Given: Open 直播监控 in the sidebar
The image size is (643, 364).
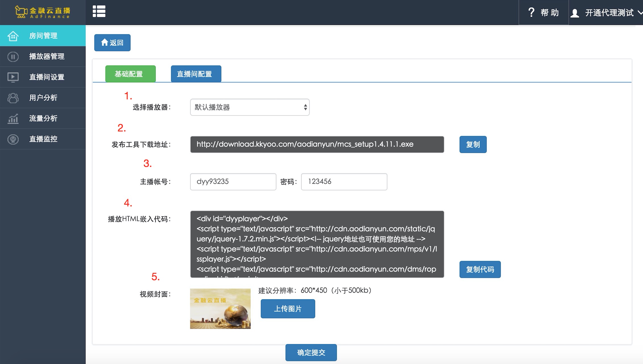Looking at the screenshot, I should coord(43,139).
